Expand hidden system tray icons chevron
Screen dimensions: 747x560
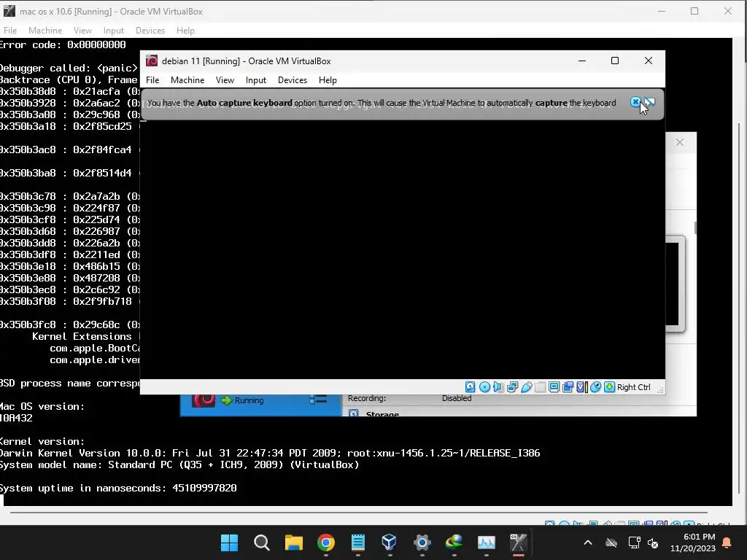point(588,542)
